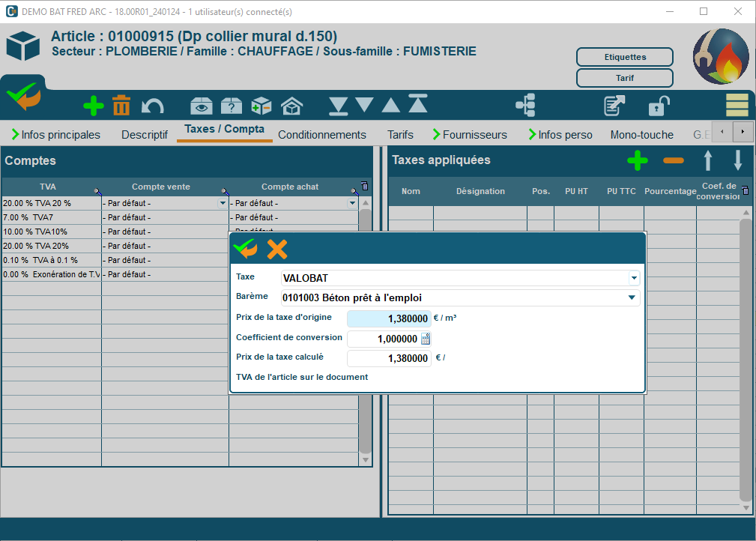Remove a tax with the orange minus icon
Viewport: 756px width, 541px height.
pyautogui.click(x=673, y=160)
